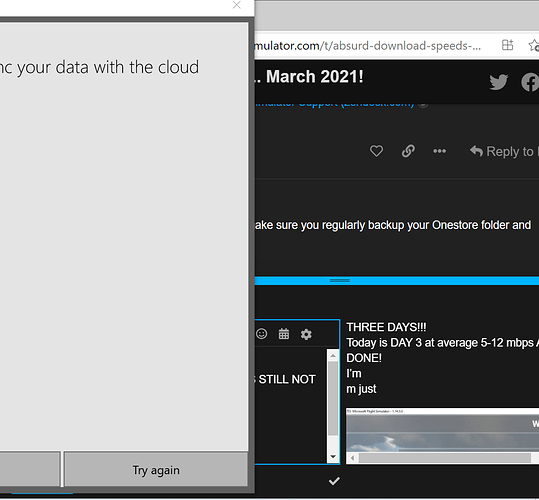Click the topic title 'March 2021!'
539x500 pixels.
click(315, 76)
